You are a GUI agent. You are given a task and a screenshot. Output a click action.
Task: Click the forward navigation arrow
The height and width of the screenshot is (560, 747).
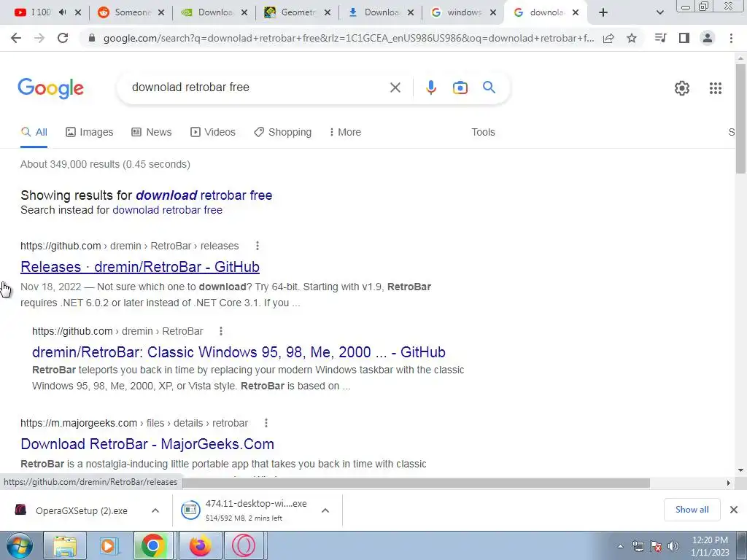[39, 38]
